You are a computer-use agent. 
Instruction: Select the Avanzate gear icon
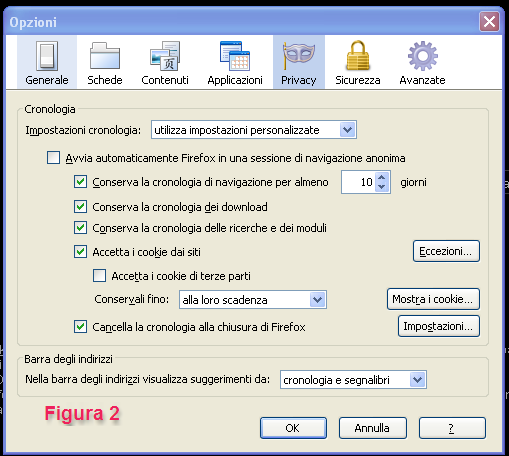(x=423, y=56)
